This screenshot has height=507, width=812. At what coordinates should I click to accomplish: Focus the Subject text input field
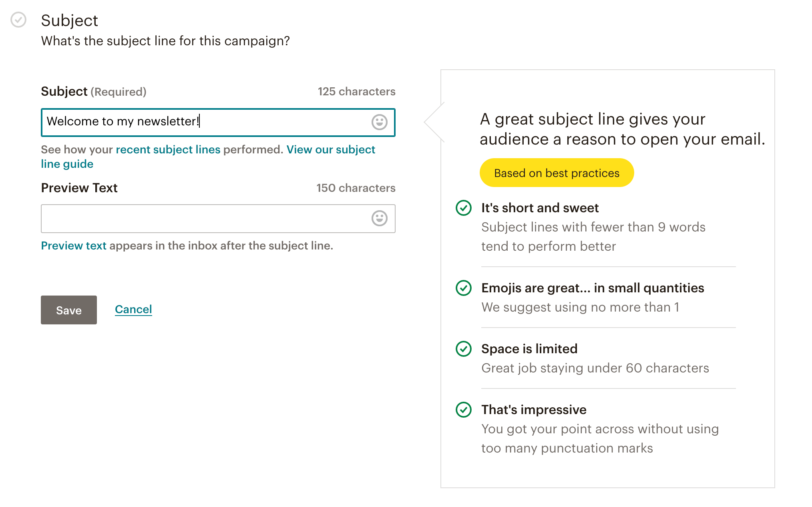[204, 122]
